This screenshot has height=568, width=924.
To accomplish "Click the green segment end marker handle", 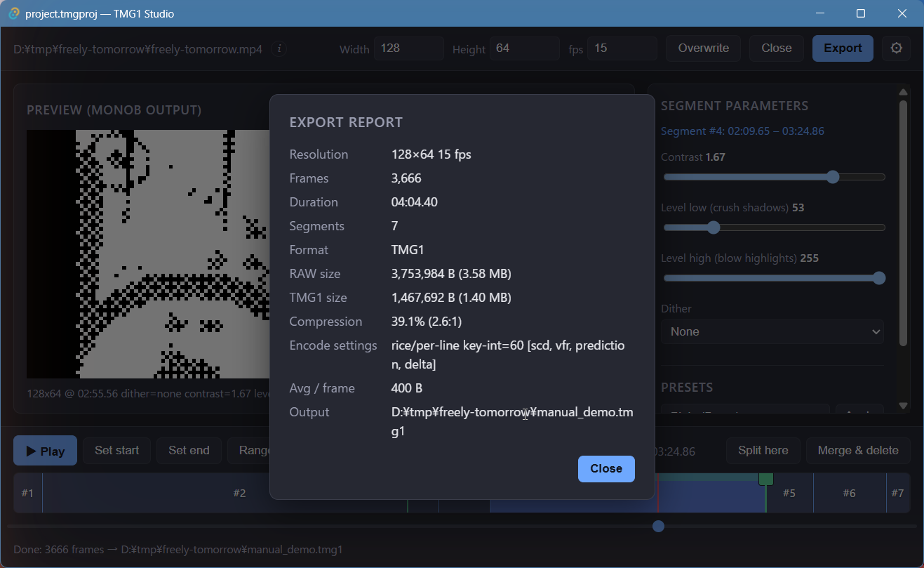I will pyautogui.click(x=765, y=479).
